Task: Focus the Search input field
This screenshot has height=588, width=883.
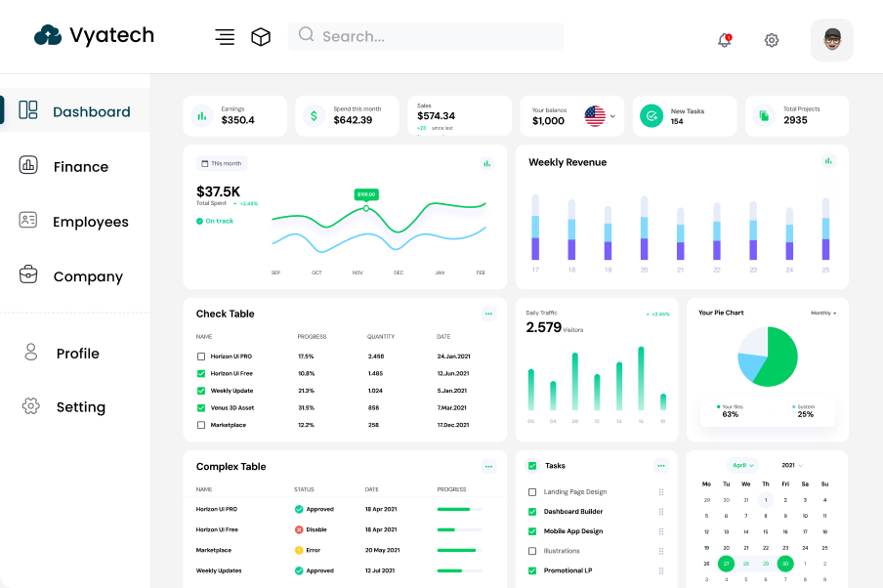Action: coord(426,36)
